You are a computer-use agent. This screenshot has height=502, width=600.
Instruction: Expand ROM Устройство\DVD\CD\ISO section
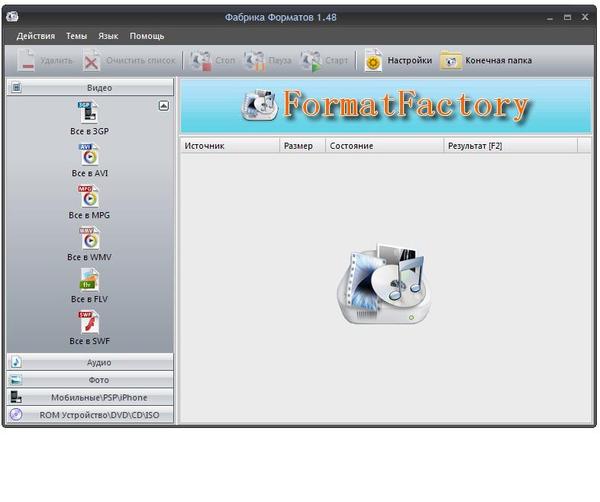pos(90,414)
